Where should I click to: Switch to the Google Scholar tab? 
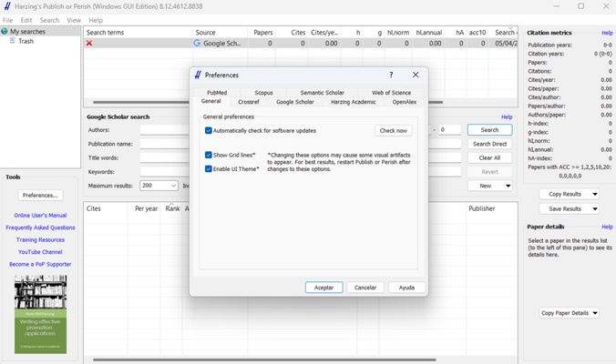(295, 102)
